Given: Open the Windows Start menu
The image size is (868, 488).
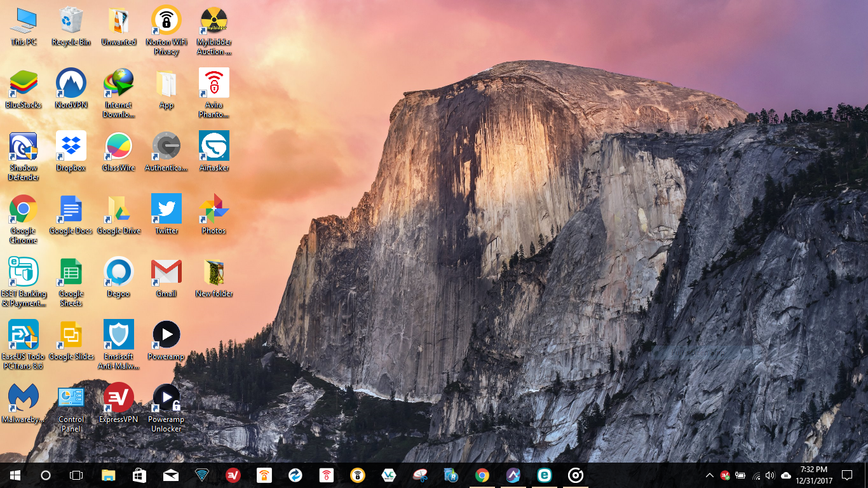Looking at the screenshot, I should (x=15, y=475).
